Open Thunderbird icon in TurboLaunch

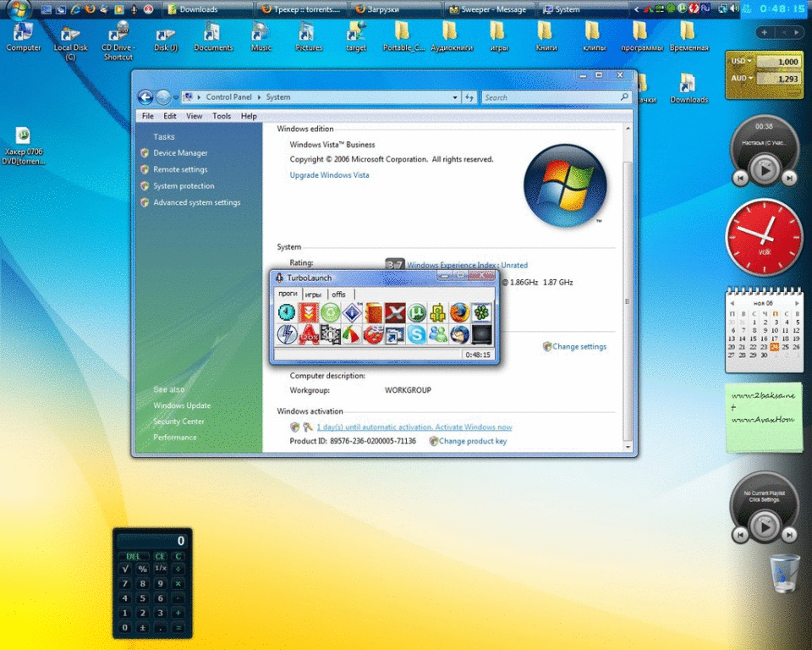coord(459,335)
